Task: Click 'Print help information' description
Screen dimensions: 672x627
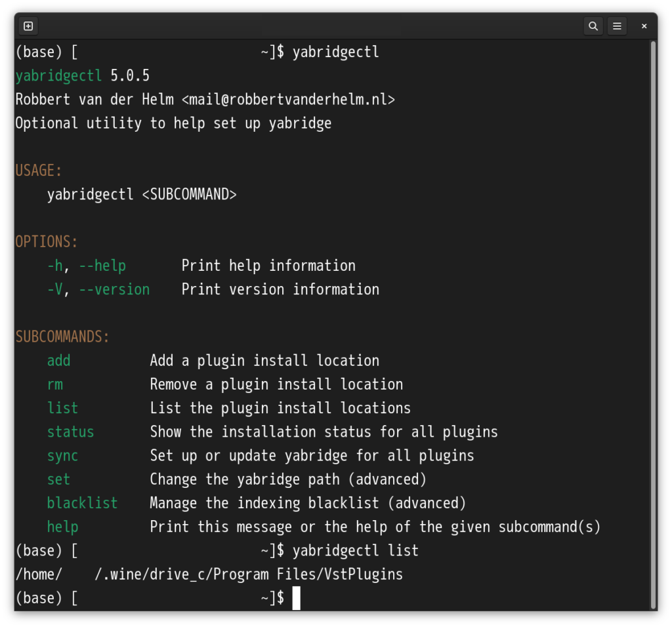Action: [268, 266]
